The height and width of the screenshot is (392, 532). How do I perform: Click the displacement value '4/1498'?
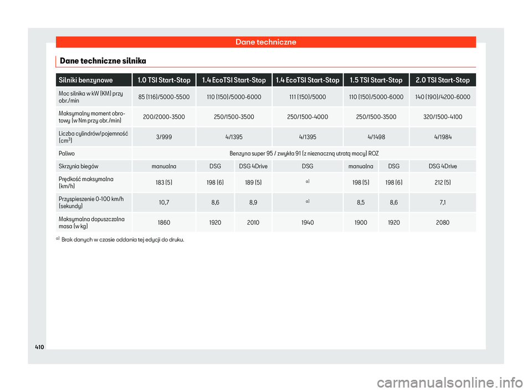click(x=376, y=137)
